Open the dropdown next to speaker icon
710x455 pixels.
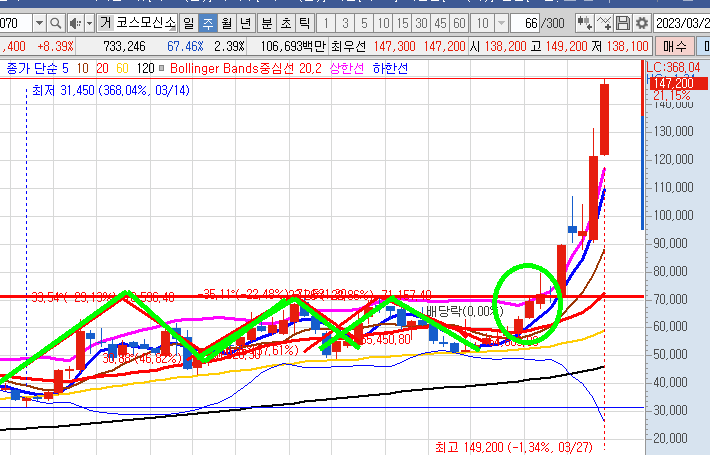[x=87, y=22]
